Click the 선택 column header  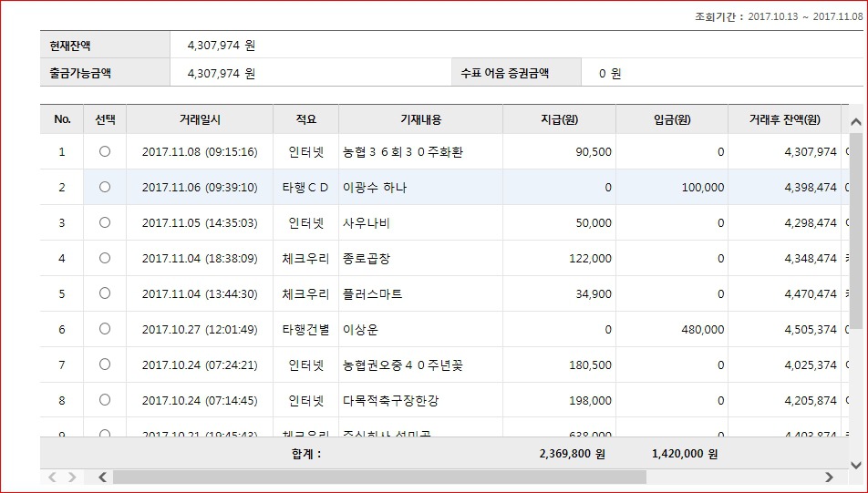pos(105,119)
